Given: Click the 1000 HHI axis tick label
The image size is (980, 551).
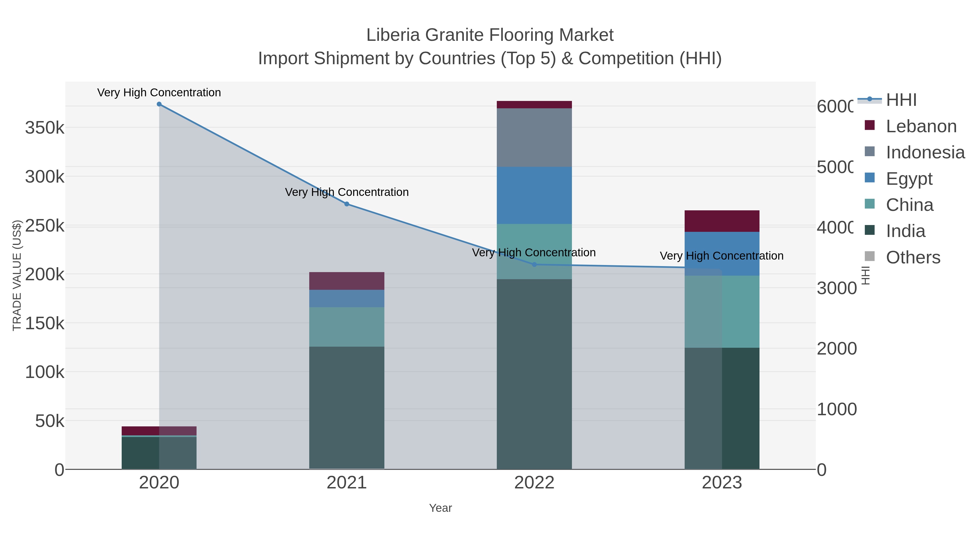Looking at the screenshot, I should tap(837, 410).
